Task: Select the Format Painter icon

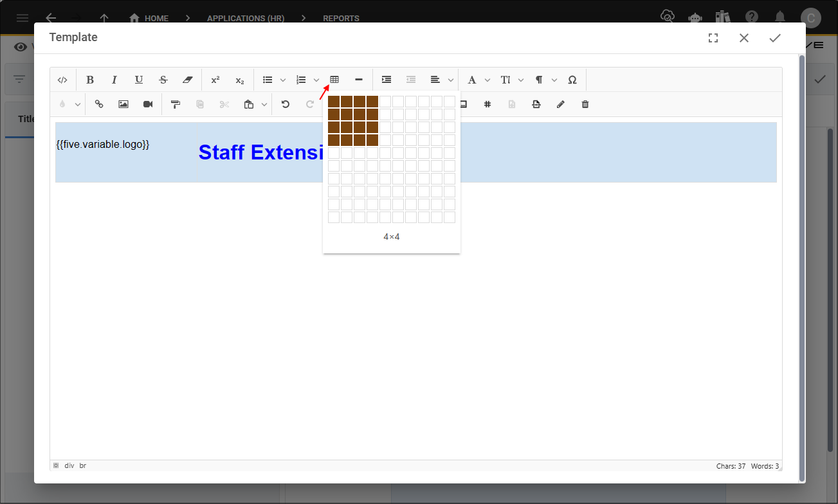Action: tap(175, 104)
